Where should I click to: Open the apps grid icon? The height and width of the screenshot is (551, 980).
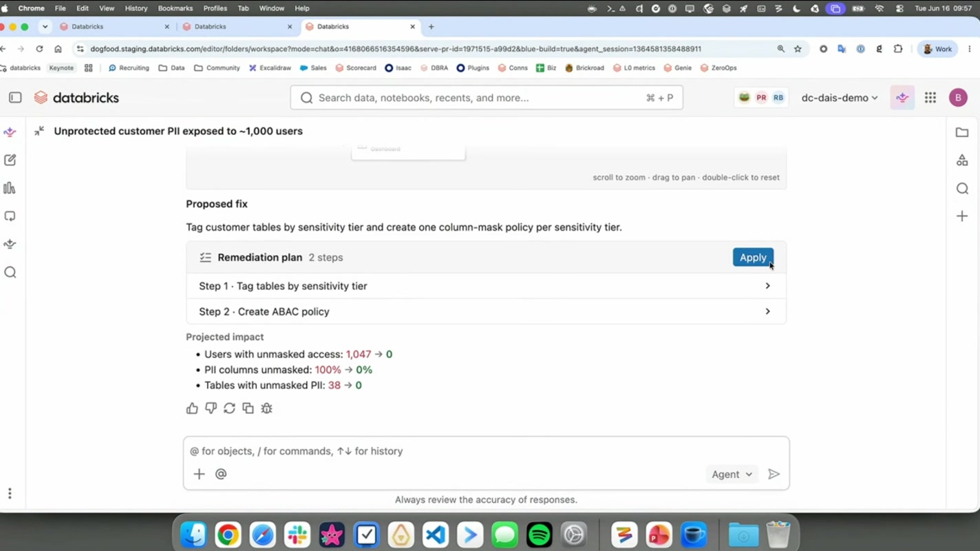click(930, 98)
